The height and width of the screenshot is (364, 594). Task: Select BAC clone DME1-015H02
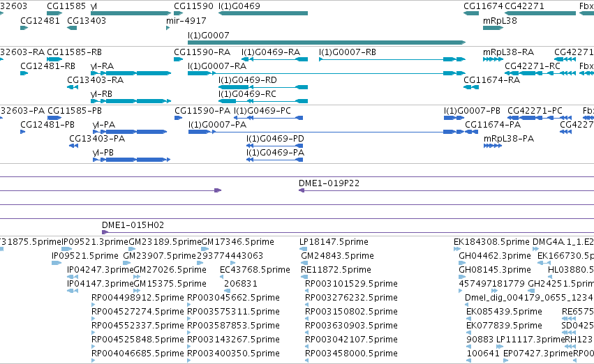133,225
